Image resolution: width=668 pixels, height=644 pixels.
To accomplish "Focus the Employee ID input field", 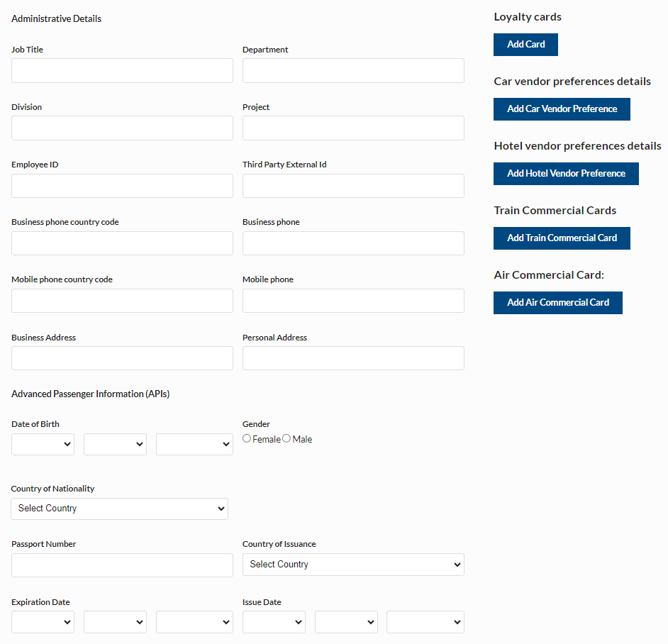I will pos(122,185).
